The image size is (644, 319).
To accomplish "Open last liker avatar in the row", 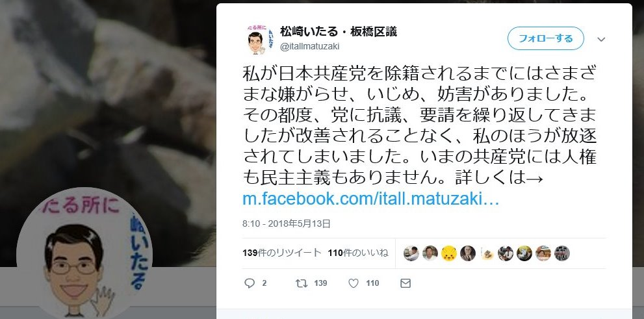I will [562, 253].
